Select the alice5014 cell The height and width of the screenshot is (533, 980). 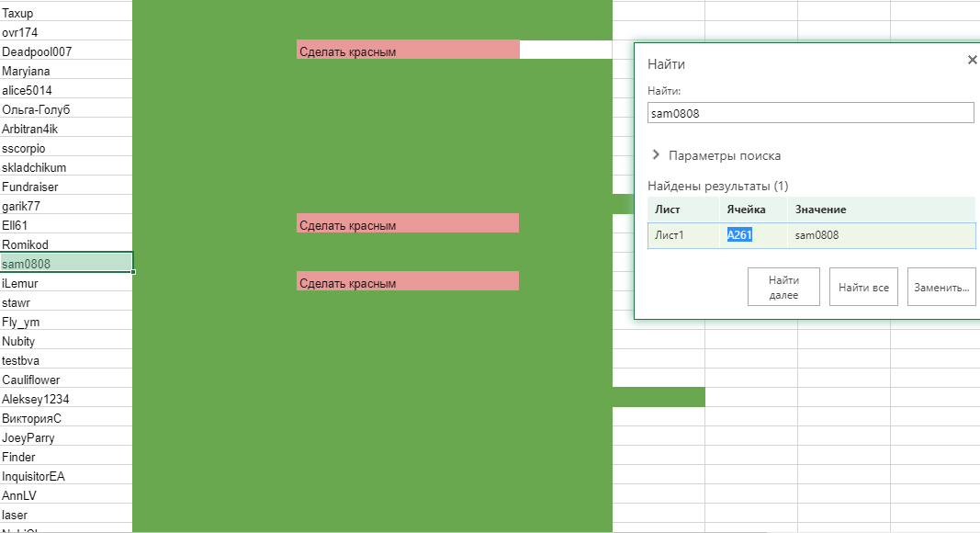coord(66,89)
